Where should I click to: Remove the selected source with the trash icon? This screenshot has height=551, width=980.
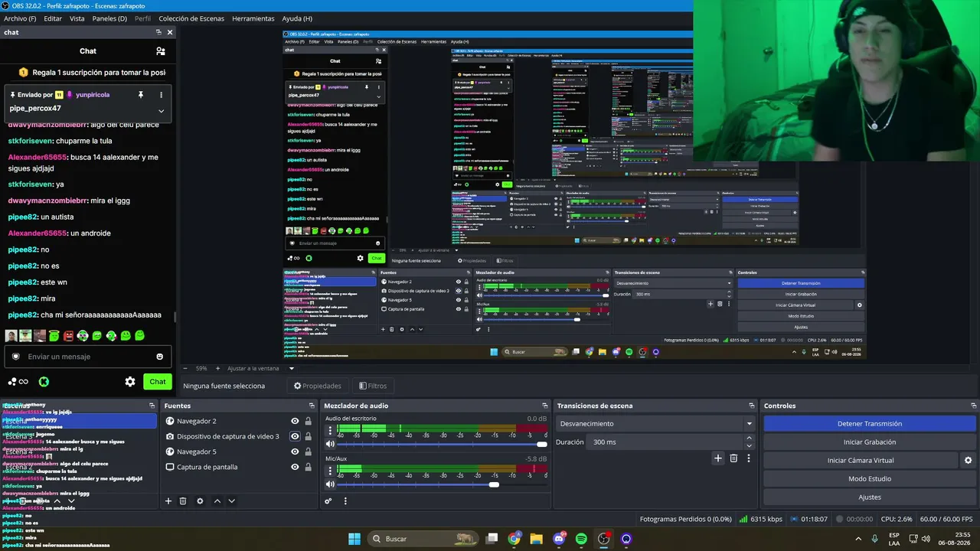[183, 501]
